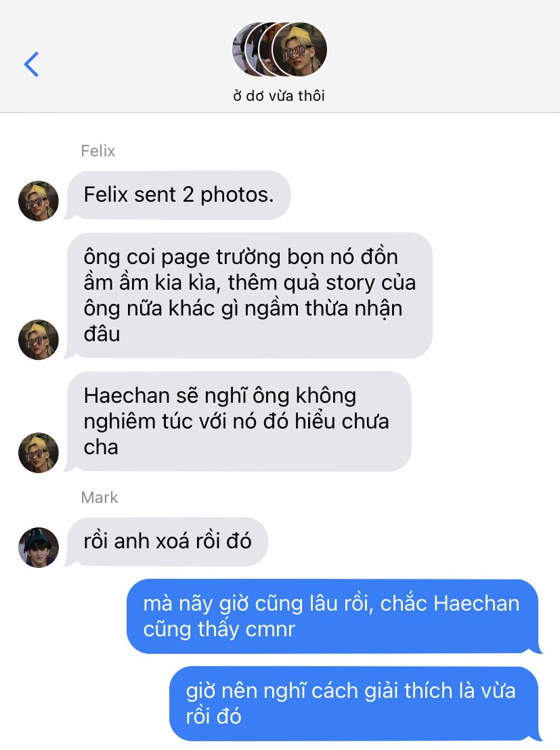Open "Felix sent 2 photos." message

point(178,195)
